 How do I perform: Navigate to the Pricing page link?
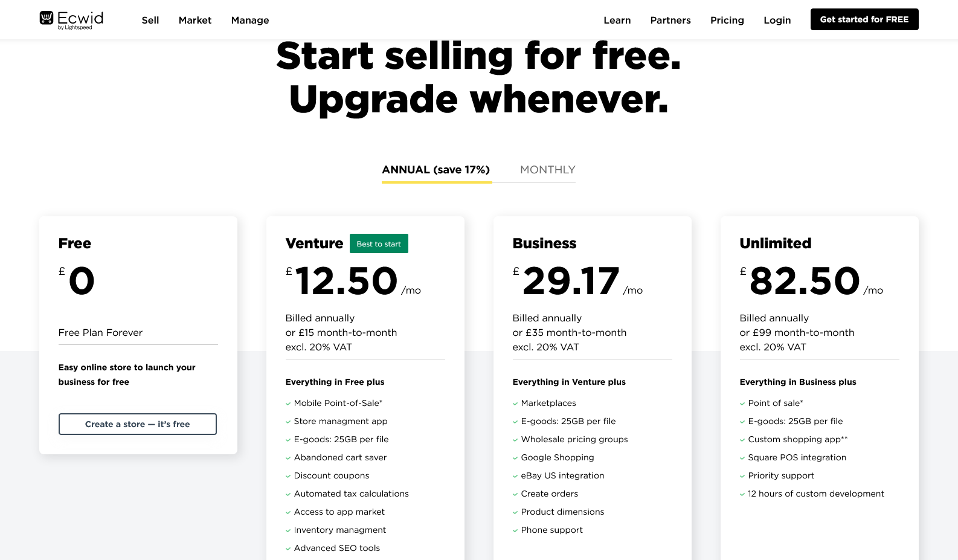(727, 20)
